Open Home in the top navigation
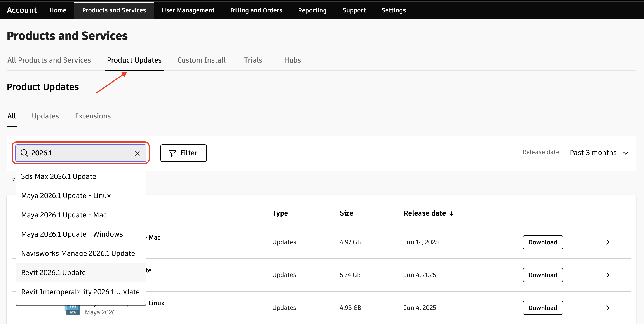 point(58,10)
